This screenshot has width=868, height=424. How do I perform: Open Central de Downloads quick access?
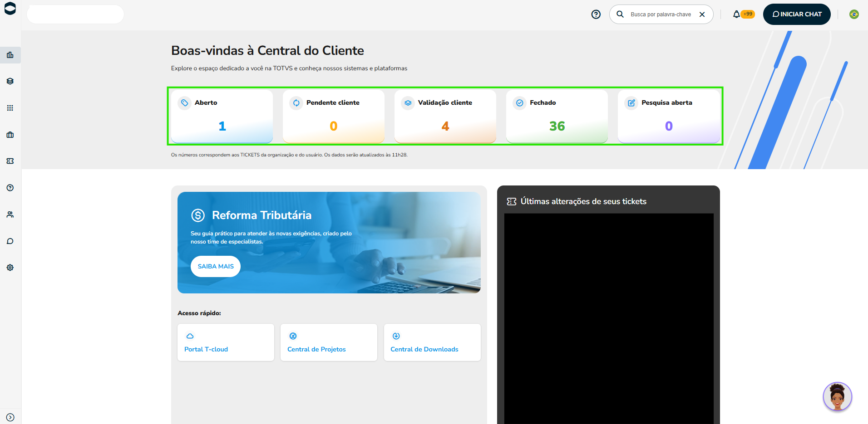432,342
